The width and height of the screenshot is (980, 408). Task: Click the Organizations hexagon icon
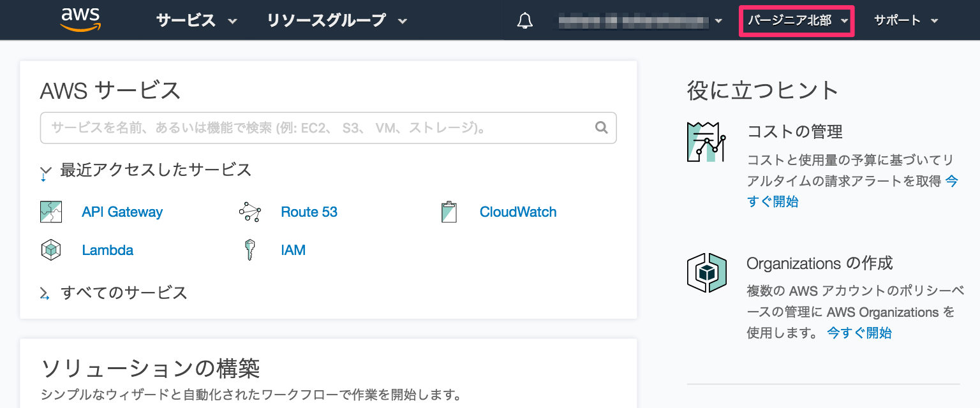click(x=707, y=273)
